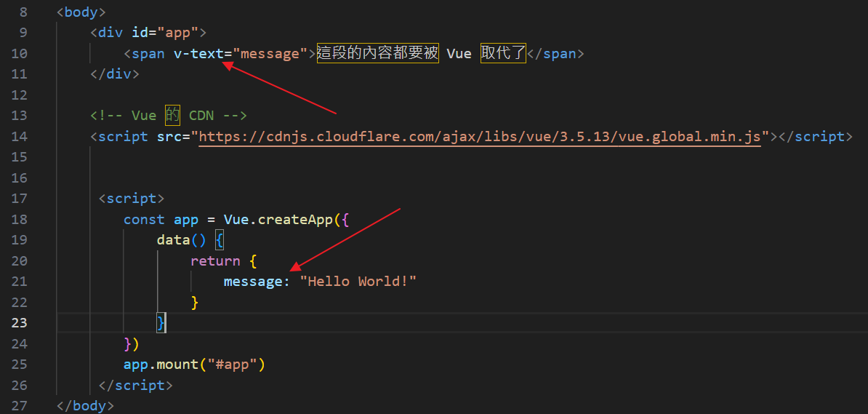
Task: Click the message property key on line 21
Action: pos(253,282)
